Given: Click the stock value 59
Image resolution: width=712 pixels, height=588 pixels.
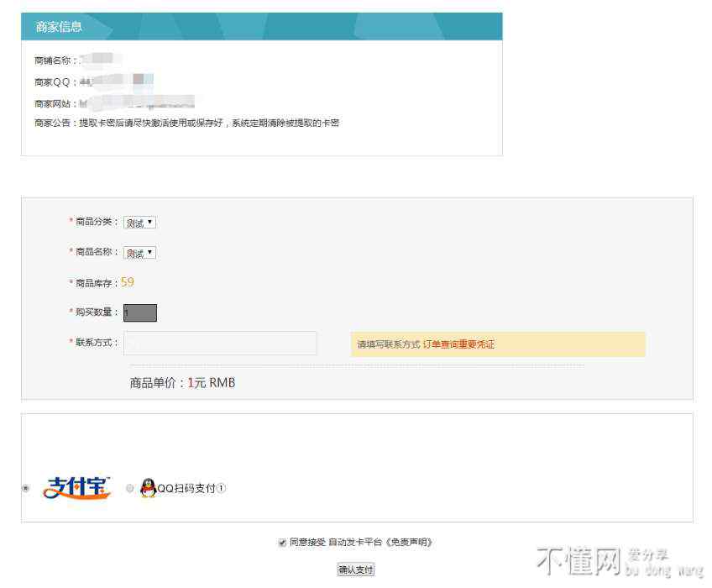Looking at the screenshot, I should 127,282.
